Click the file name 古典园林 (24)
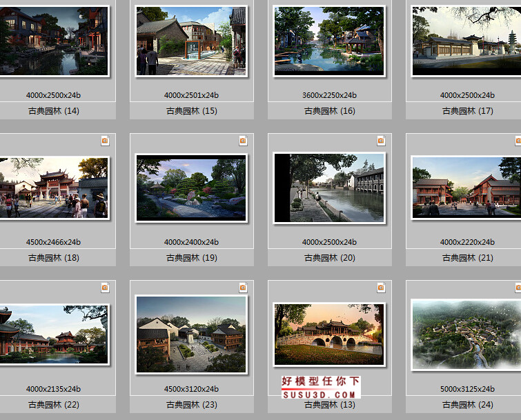521x420 pixels. click(467, 405)
